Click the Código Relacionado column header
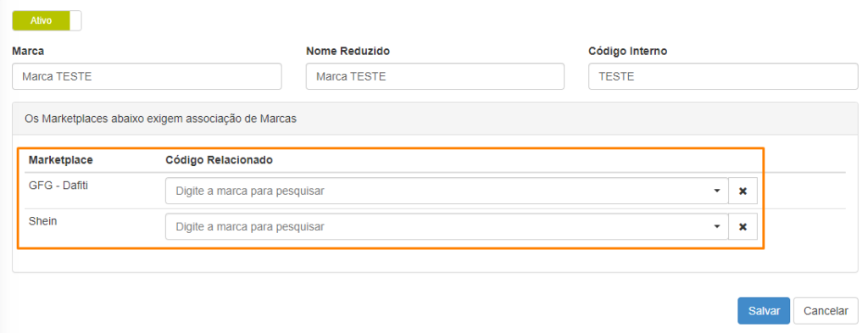 [x=220, y=160]
